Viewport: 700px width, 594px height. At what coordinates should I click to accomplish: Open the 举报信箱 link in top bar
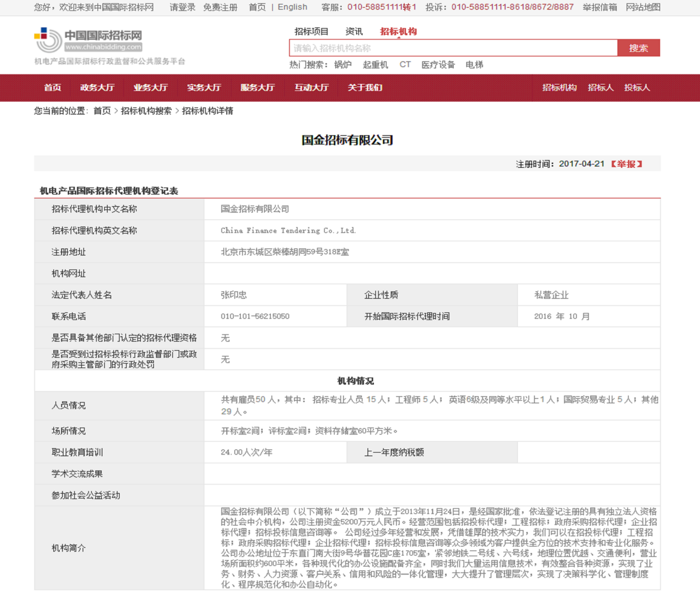click(x=600, y=7)
